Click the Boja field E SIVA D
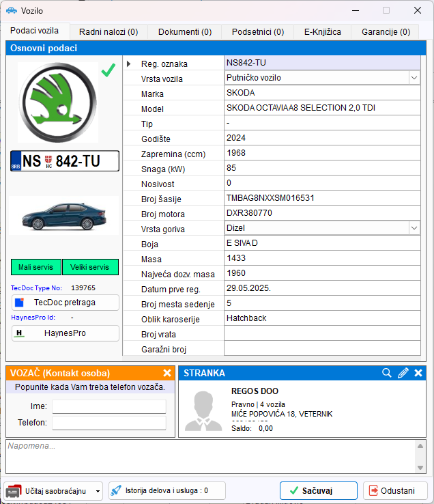 [x=322, y=243]
